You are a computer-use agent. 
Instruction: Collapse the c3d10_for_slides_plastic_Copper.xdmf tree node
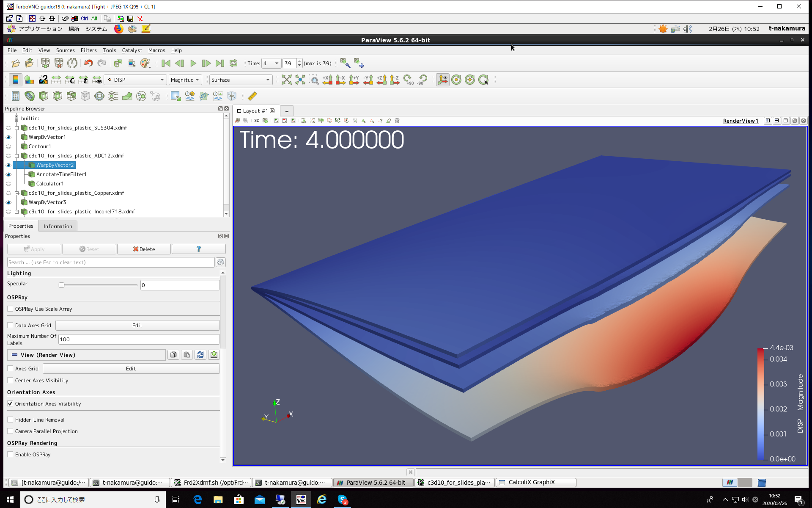[17, 193]
